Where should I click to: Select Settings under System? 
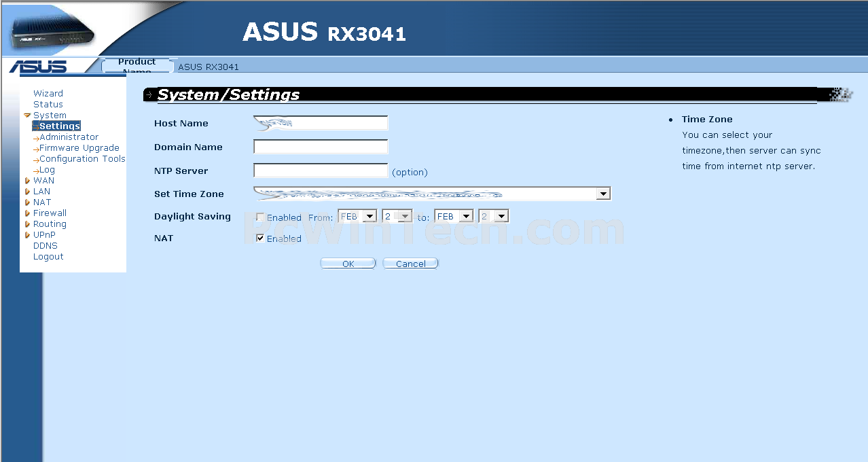[60, 126]
